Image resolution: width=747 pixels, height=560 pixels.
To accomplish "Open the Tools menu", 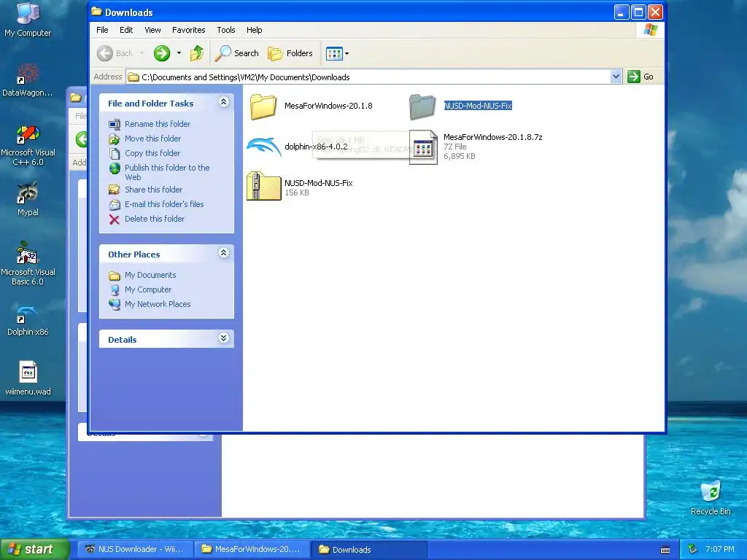I will 226,30.
